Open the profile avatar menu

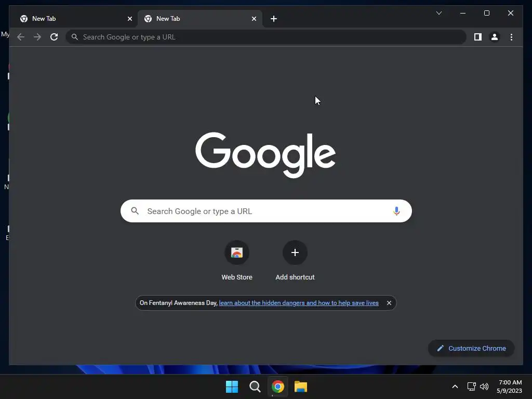click(495, 37)
